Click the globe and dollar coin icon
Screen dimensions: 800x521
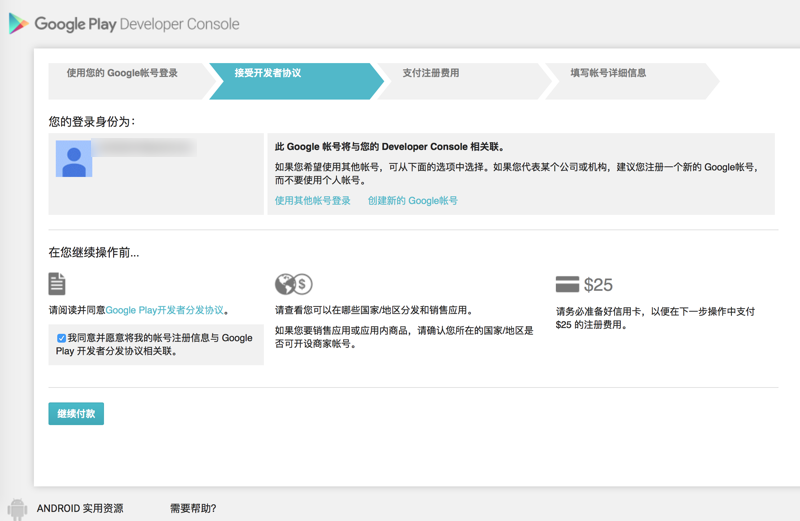tap(293, 284)
